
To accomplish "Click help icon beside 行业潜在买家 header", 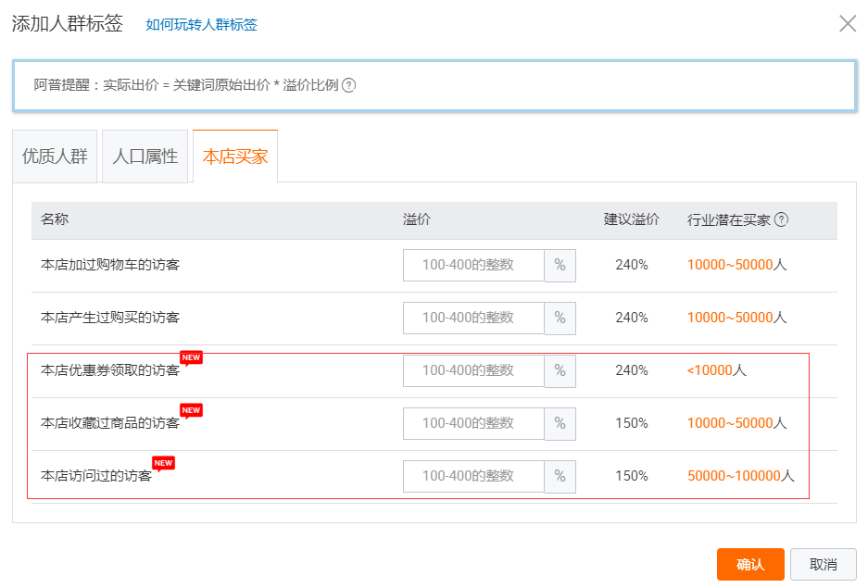I will 781,220.
